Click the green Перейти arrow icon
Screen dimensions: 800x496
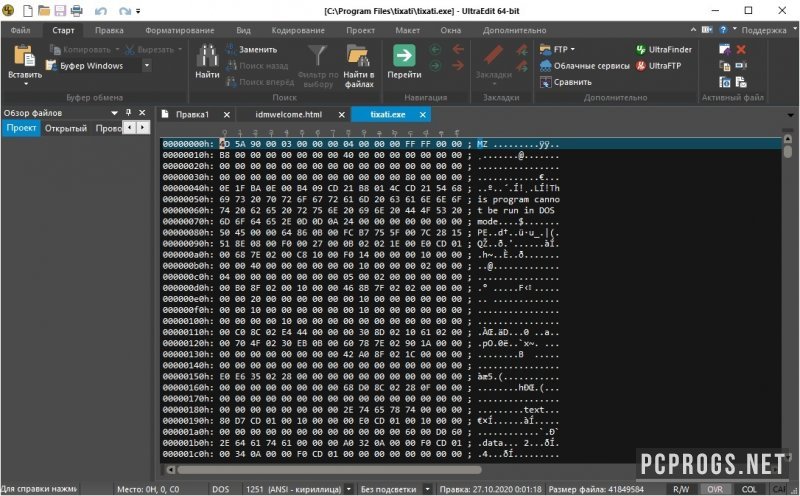tap(404, 56)
